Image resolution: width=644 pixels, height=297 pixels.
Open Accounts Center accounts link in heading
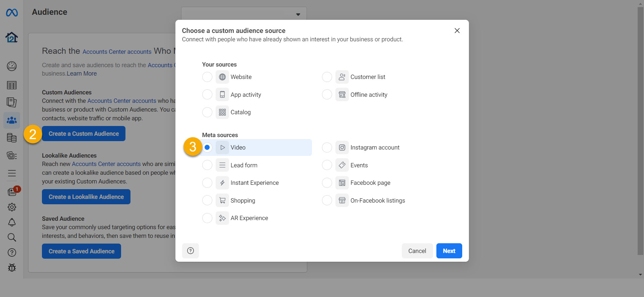[117, 52]
